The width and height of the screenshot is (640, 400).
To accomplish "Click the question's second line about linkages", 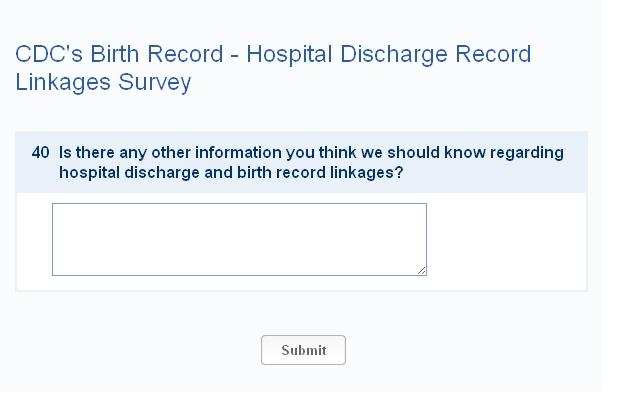I will click(231, 172).
